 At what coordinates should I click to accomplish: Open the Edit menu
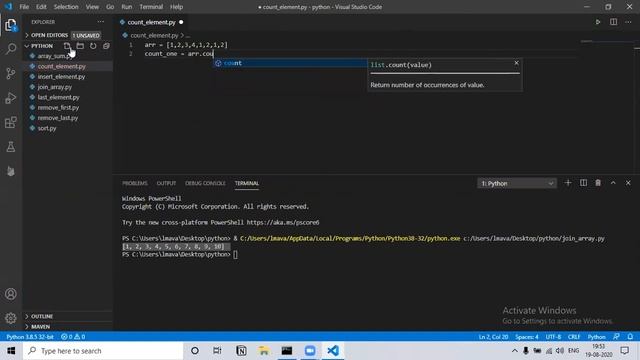coord(41,7)
